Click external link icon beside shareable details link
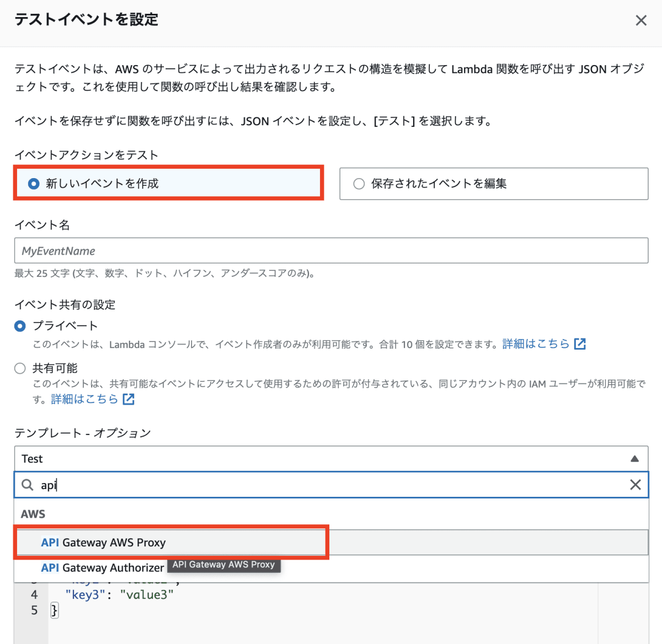The image size is (662, 644). click(129, 399)
